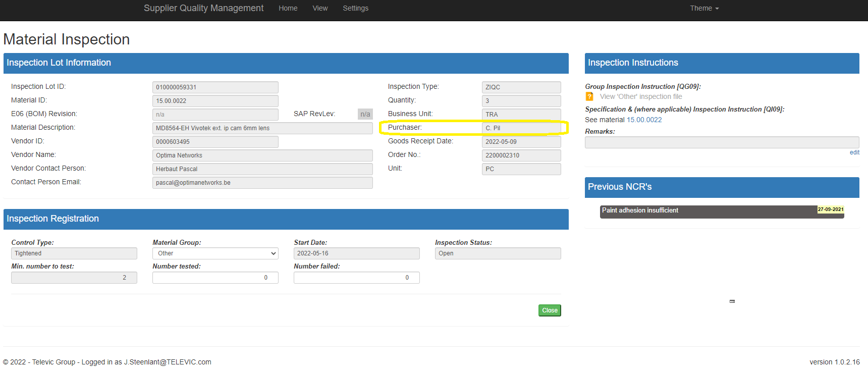Viewport: 868px width, 371px height.
Task: Expand the Material Group dropdown
Action: (215, 253)
